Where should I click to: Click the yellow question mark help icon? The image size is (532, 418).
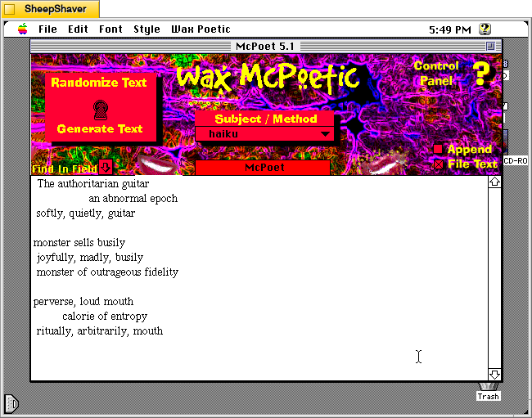482,74
